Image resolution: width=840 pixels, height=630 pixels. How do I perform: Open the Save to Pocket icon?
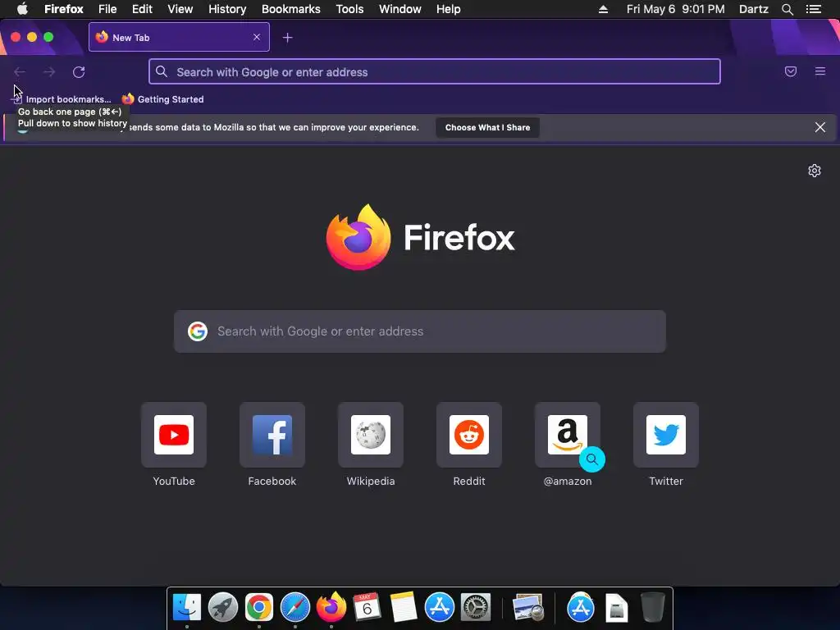point(791,71)
